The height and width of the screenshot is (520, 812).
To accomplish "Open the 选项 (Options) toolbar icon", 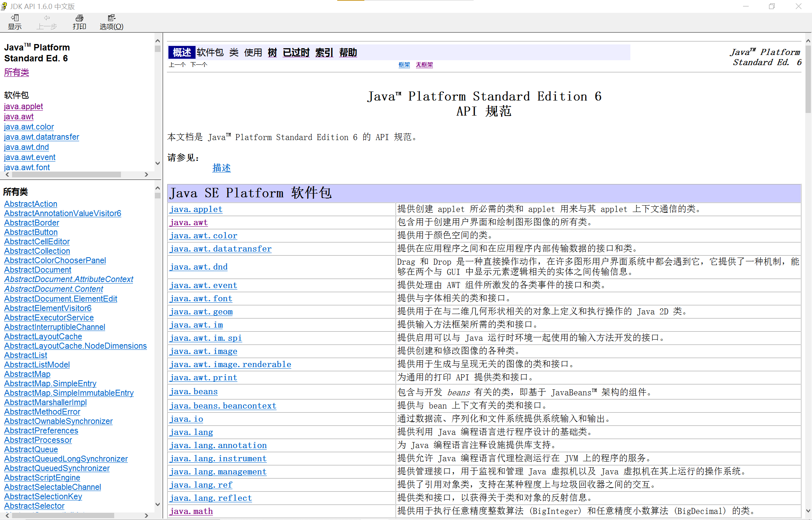I will (112, 22).
